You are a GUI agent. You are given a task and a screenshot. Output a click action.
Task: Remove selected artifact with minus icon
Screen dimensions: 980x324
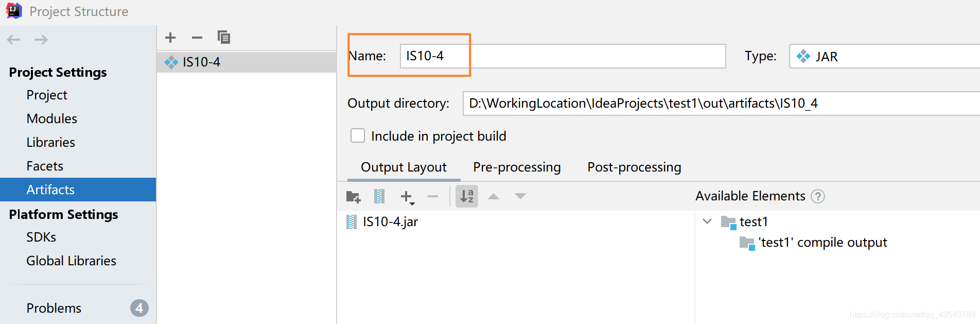(197, 38)
